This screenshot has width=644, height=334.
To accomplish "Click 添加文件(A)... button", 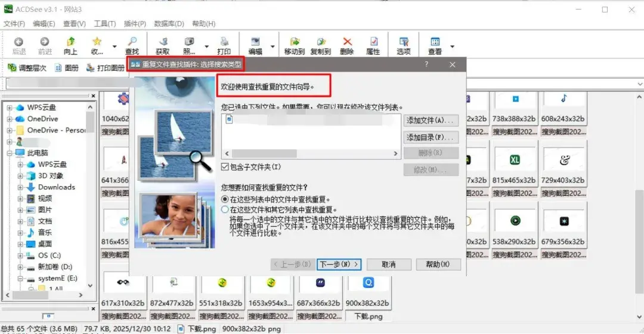I will tap(431, 120).
